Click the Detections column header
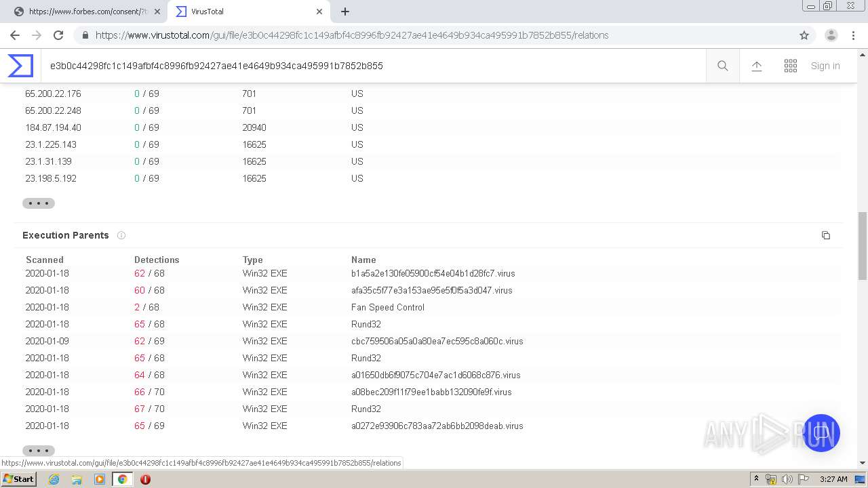Screen dimensions: 868x488 click(x=157, y=260)
